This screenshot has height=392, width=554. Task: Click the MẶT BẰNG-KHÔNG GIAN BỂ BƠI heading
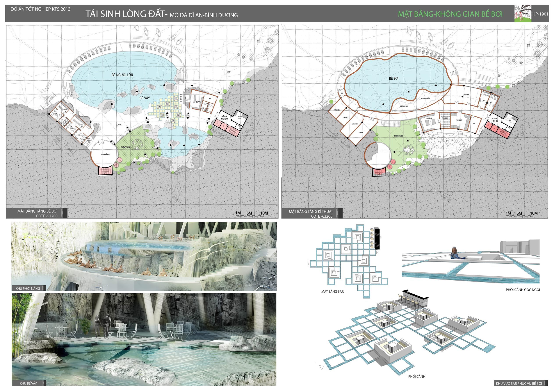(450, 14)
